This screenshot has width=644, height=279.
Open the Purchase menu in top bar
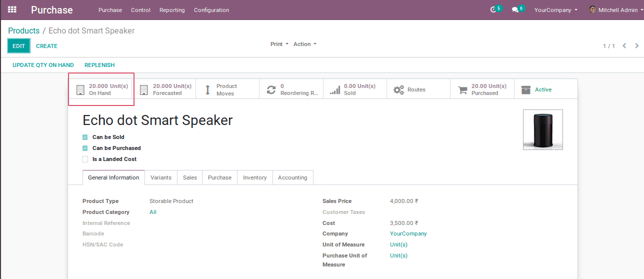pos(110,10)
